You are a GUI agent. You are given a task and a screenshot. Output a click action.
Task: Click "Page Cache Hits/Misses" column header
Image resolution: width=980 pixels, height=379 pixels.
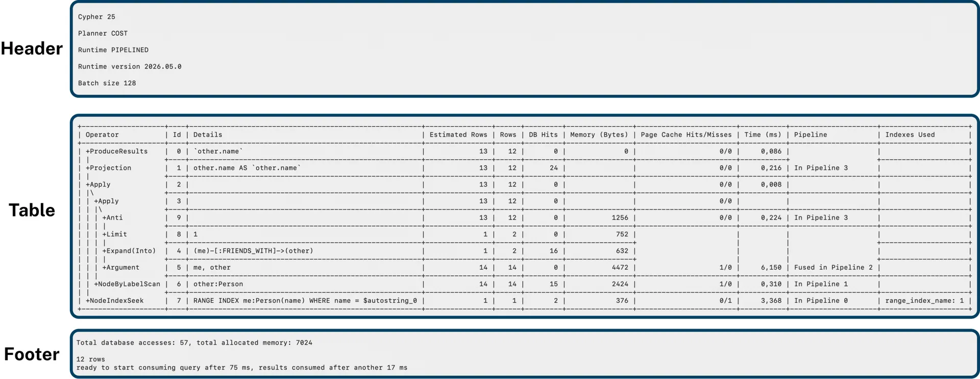[x=686, y=135]
